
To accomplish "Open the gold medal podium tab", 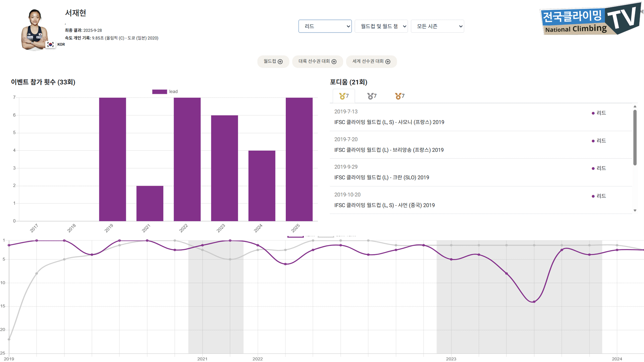I will click(344, 96).
